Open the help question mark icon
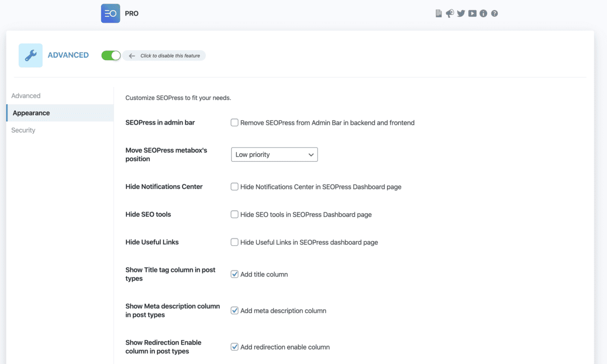Viewport: 607px width, 364px height. pos(495,14)
